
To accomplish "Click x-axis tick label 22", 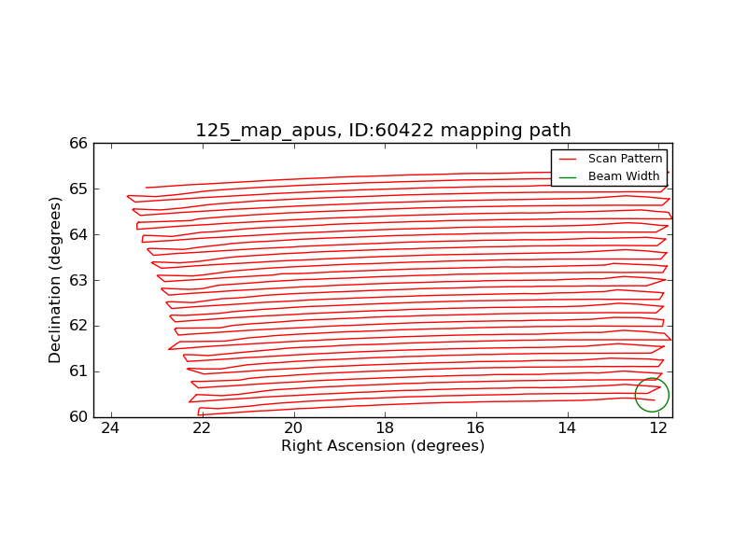I will click(x=202, y=428).
